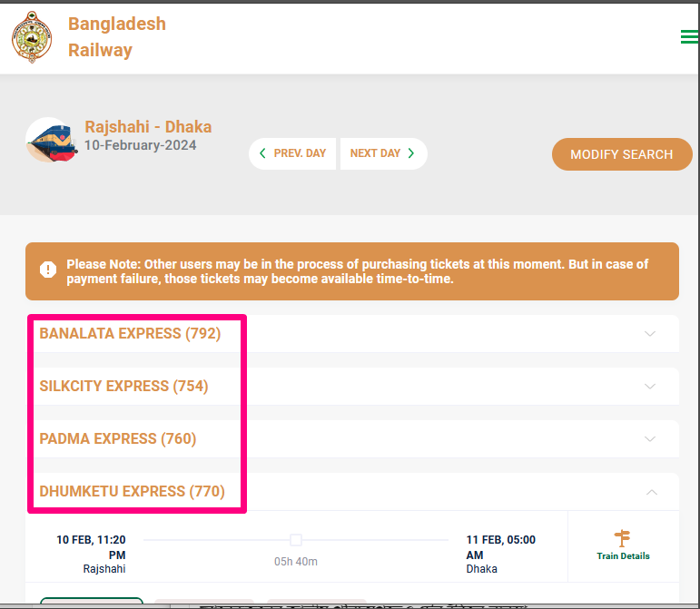Click the exclamation alert icon in the notice

click(48, 270)
